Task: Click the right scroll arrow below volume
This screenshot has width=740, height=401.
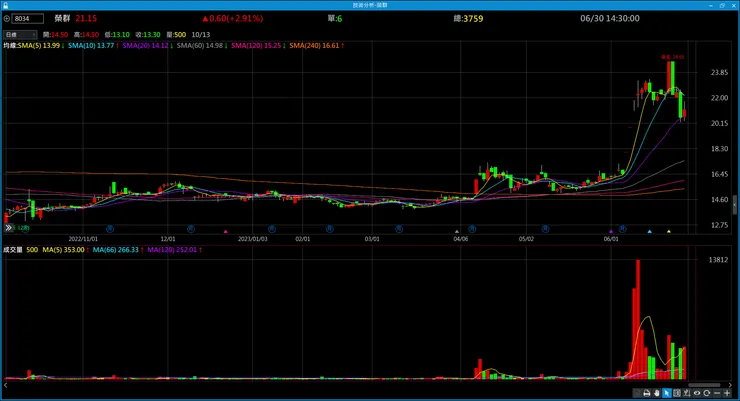Action: tap(731, 385)
